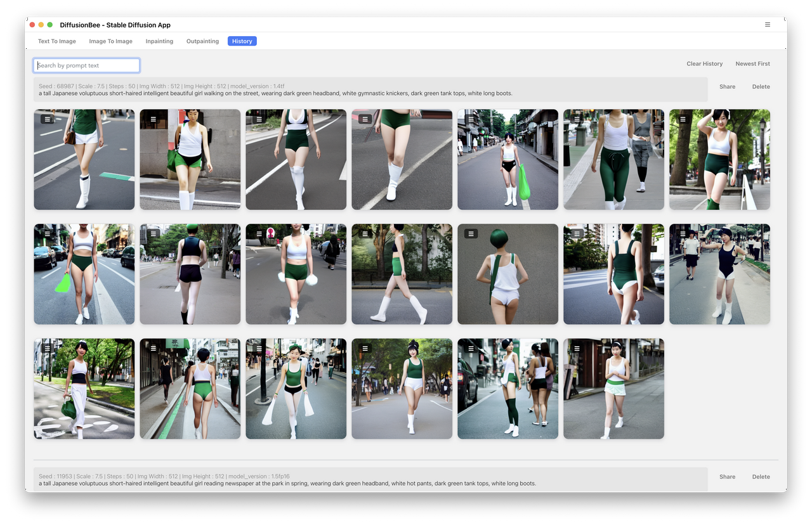Viewport: 812px width, 525px height.
Task: Open menu icon on third row's last image
Action: tap(577, 348)
